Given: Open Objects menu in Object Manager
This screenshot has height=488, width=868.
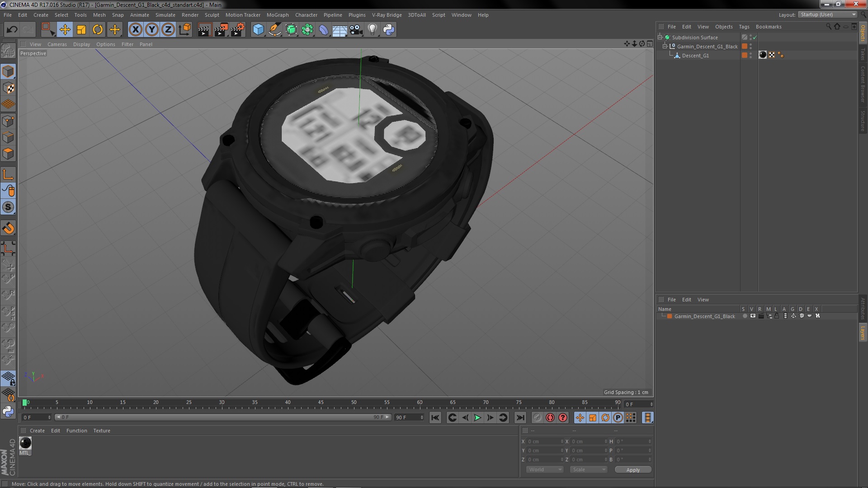Looking at the screenshot, I should point(724,27).
